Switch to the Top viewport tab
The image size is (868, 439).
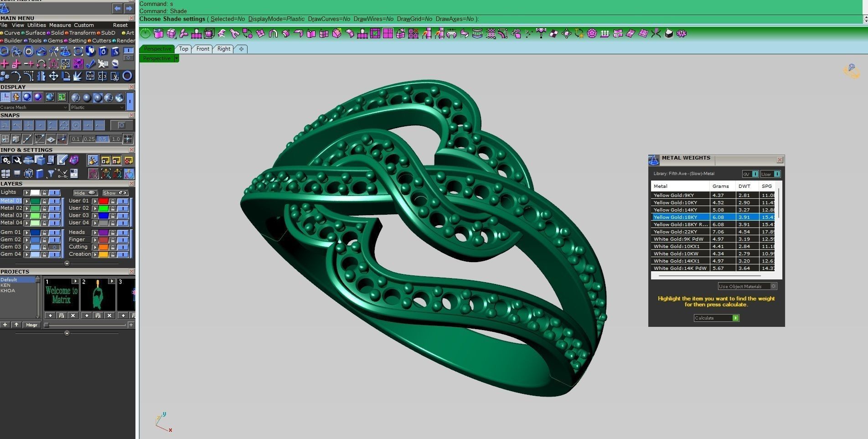tap(184, 49)
